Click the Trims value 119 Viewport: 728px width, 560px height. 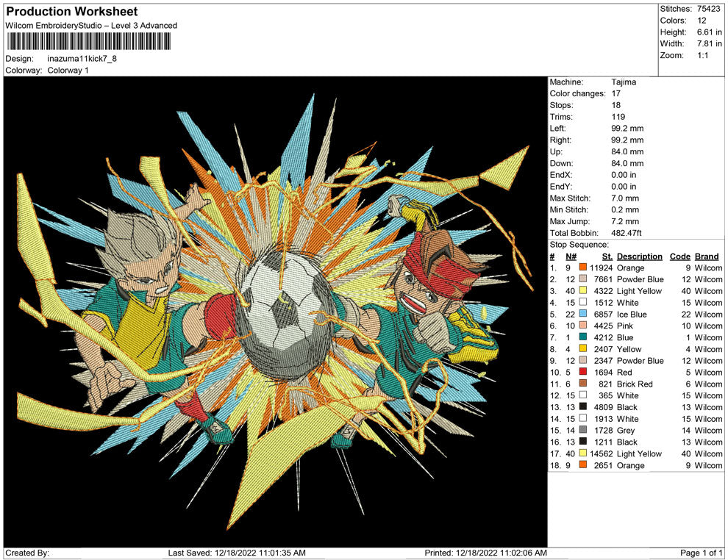coord(618,117)
